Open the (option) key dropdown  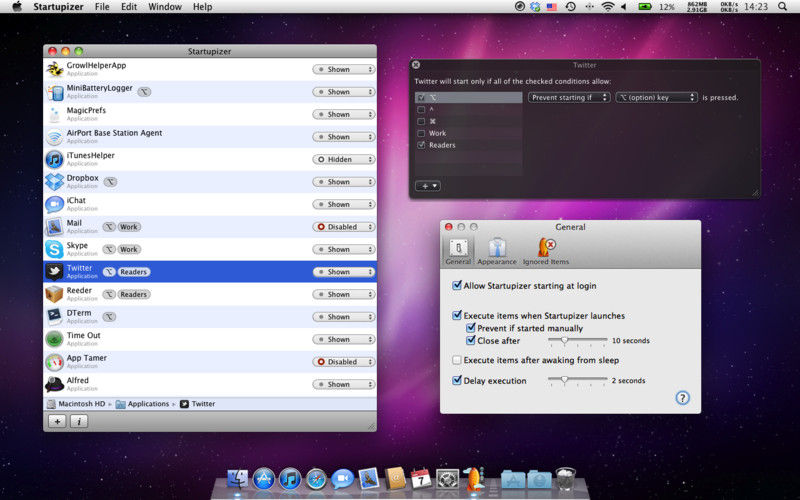coord(657,97)
